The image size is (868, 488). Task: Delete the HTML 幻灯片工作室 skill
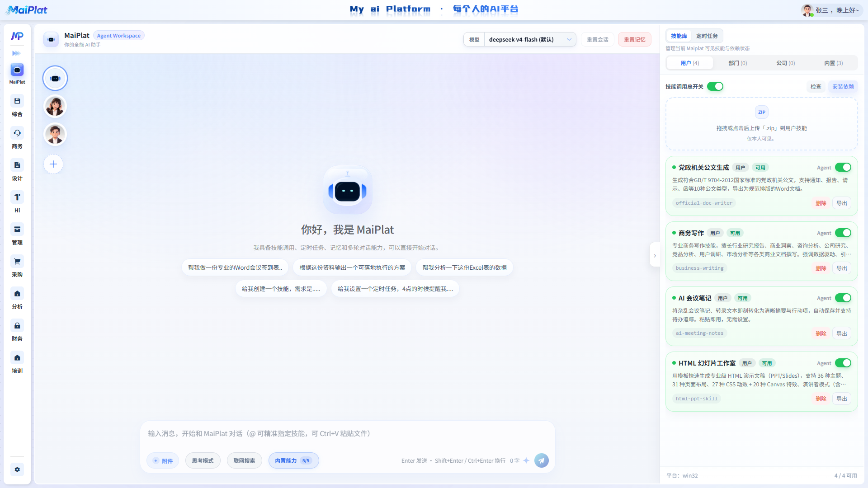[x=821, y=399]
